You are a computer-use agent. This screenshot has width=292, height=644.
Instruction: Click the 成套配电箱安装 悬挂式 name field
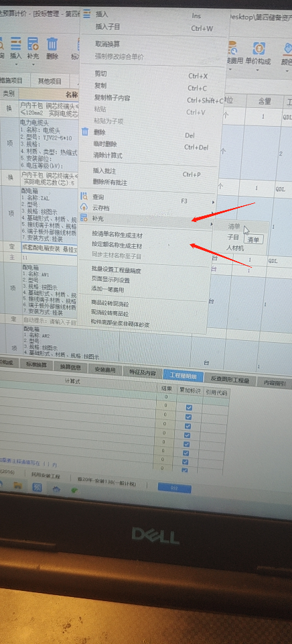click(48, 248)
